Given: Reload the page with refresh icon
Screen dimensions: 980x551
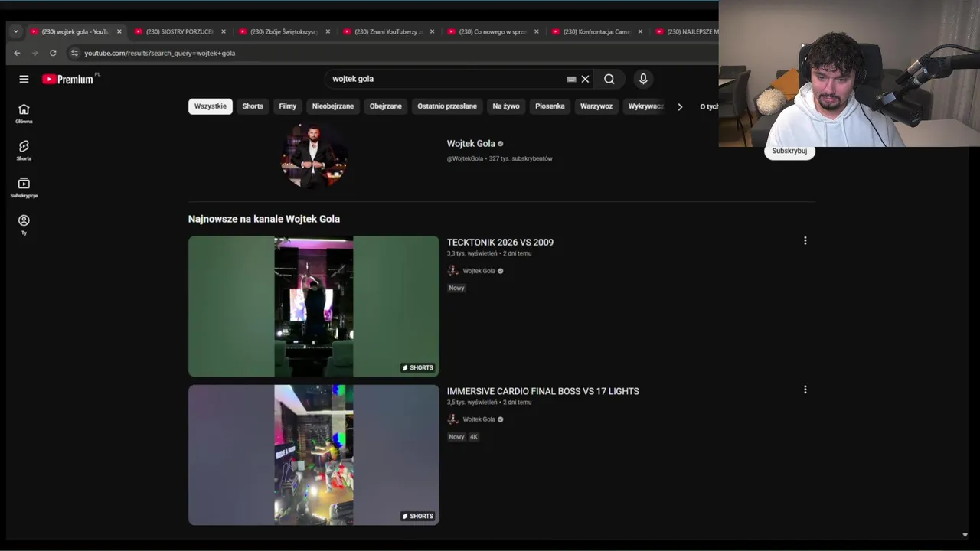Looking at the screenshot, I should tap(53, 53).
